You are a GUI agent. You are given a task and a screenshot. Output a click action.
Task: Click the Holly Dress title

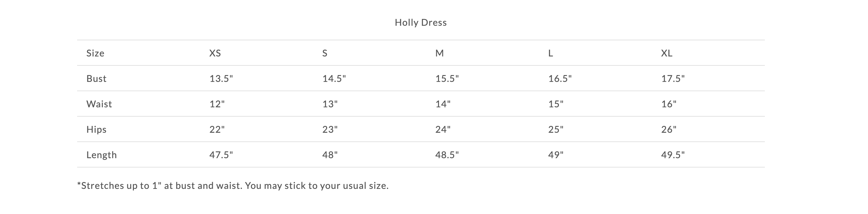[x=420, y=23]
